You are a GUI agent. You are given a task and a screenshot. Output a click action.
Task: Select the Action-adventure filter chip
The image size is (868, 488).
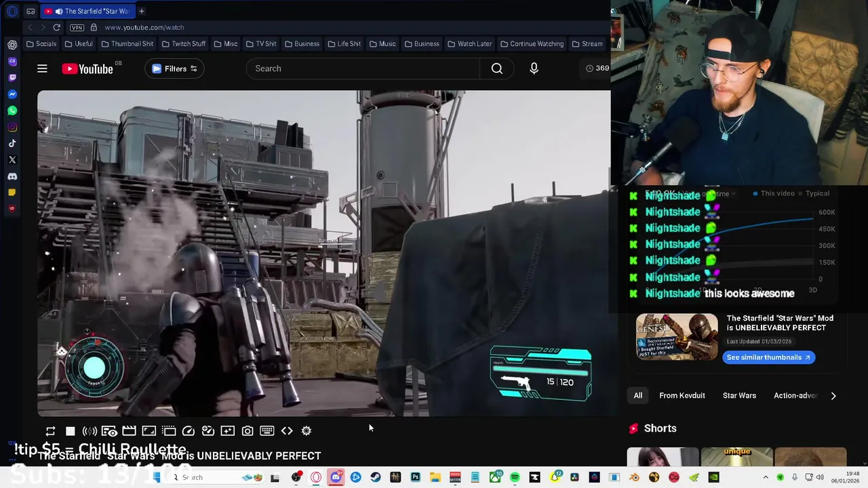(795, 396)
